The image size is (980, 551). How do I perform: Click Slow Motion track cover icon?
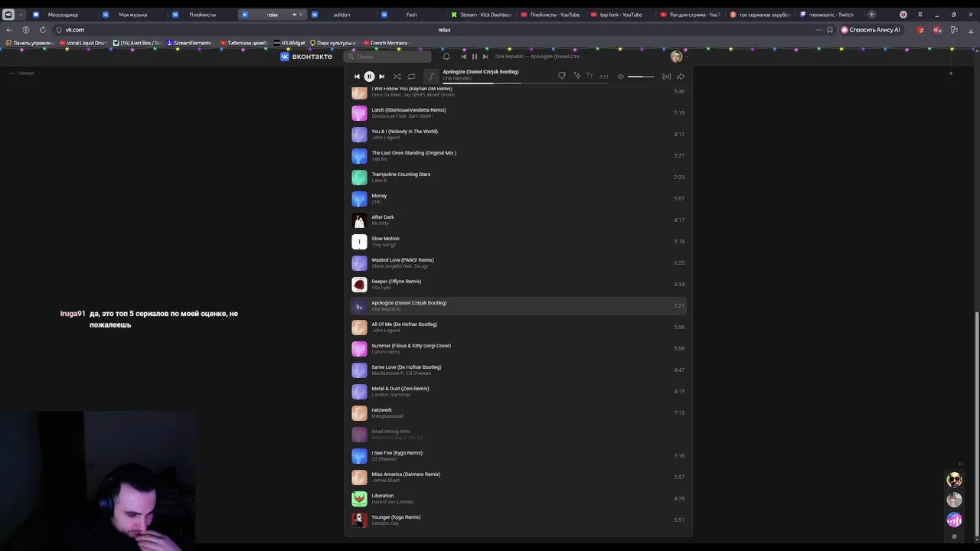(359, 242)
